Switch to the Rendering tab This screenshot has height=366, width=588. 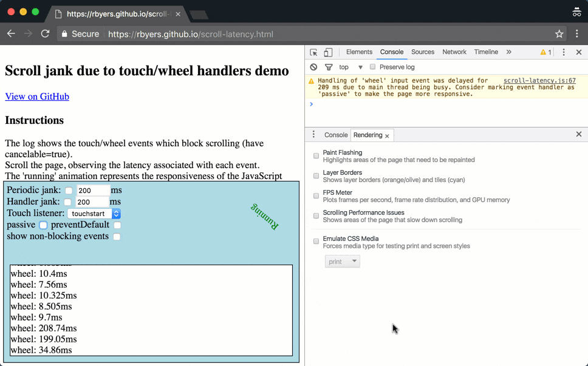369,135
